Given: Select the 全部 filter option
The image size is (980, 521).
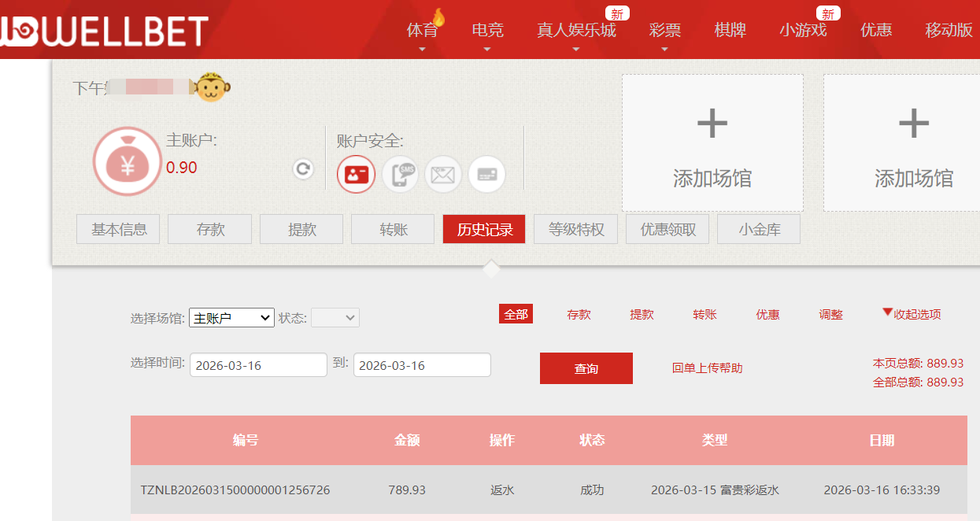Looking at the screenshot, I should tap(516, 313).
